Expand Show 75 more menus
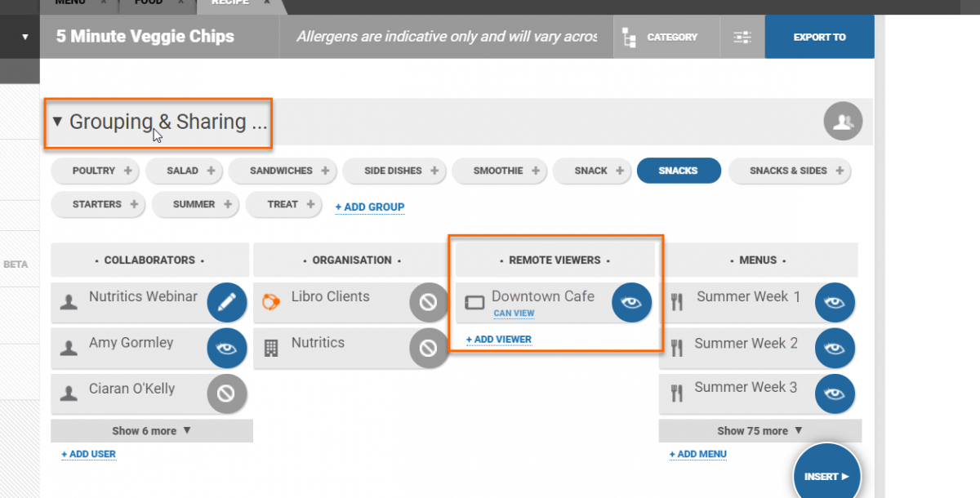The width and height of the screenshot is (980, 498). (x=759, y=431)
